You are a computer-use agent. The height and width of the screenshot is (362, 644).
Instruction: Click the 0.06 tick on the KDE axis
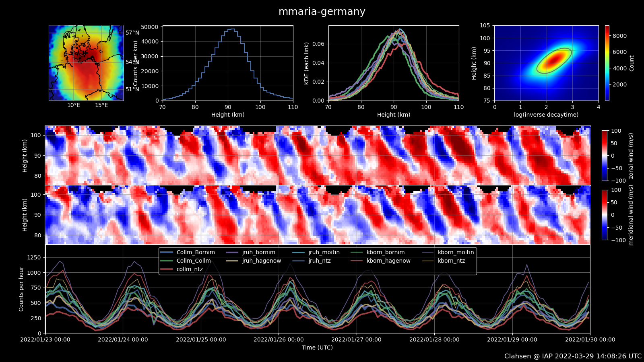click(319, 44)
